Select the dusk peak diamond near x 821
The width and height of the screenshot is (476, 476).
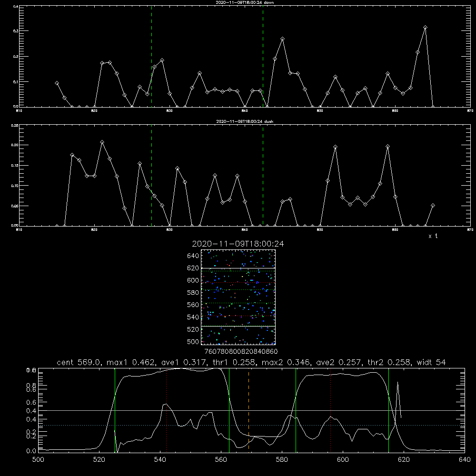point(102,142)
